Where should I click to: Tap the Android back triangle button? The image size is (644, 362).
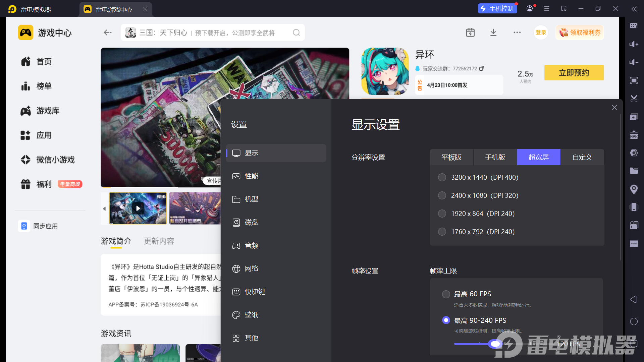[x=633, y=299]
